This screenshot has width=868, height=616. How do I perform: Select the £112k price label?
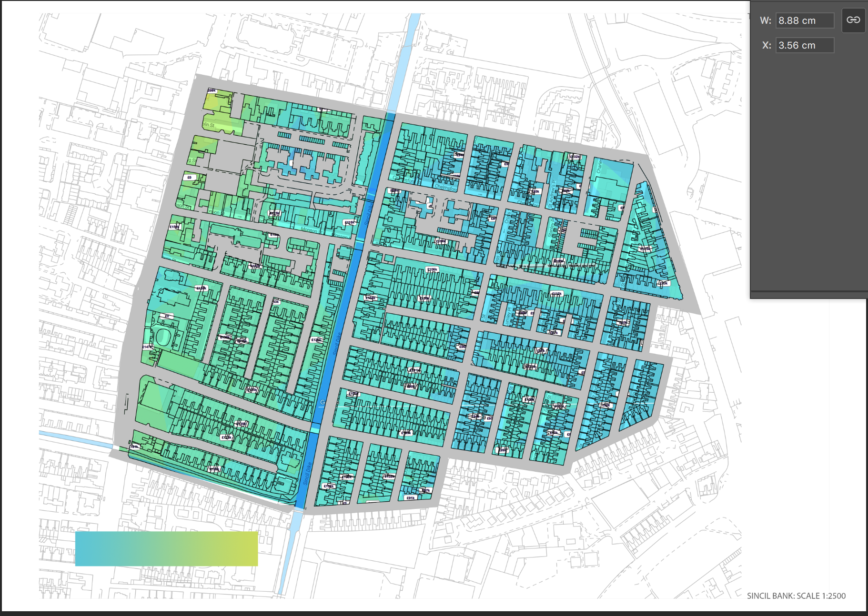(x=556, y=294)
